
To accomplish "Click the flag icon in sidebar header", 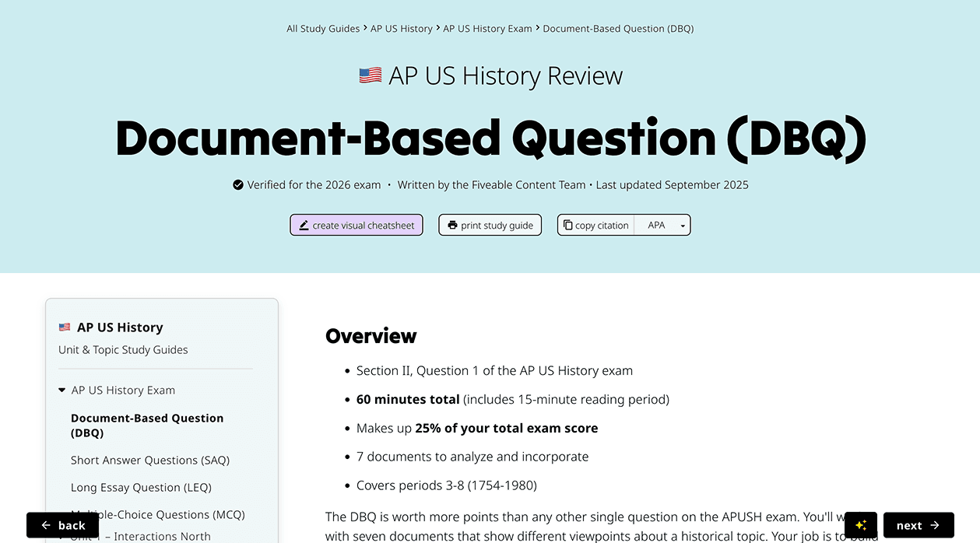I will point(65,328).
